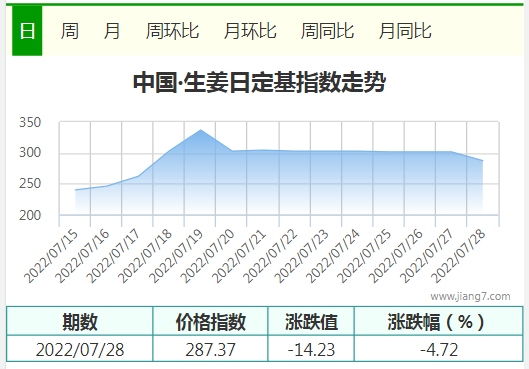Click the 2022/07/26 axis label
The width and height of the screenshot is (529, 369).
[395, 256]
